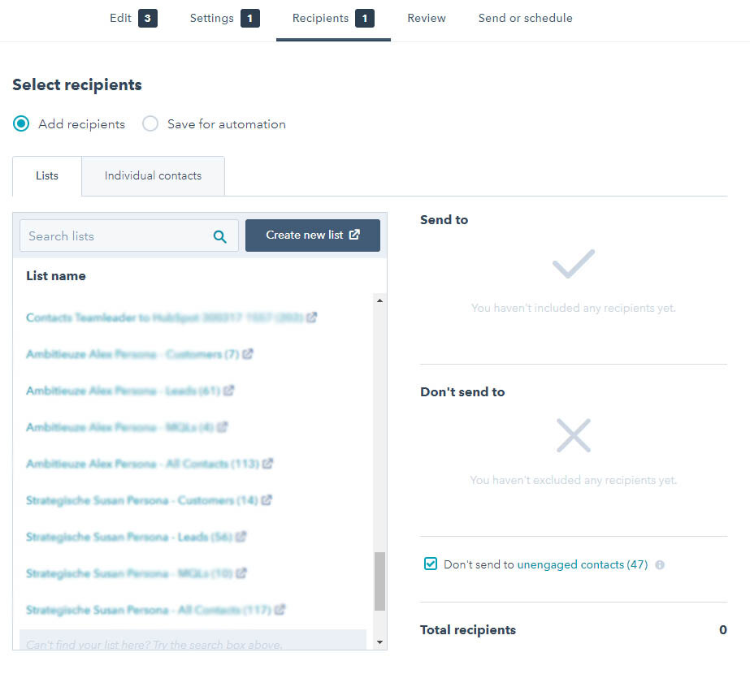750x700 pixels.
Task: Choose the Save for automation radio option
Action: (x=150, y=123)
